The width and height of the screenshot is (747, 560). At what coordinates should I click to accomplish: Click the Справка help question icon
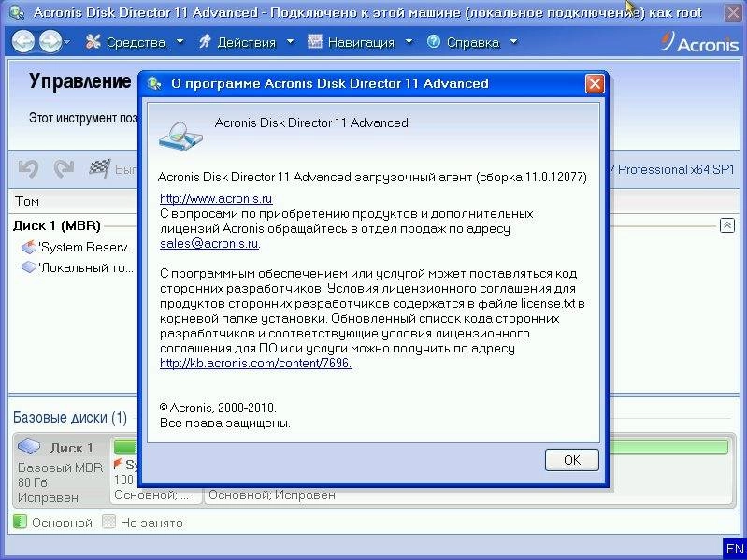pyautogui.click(x=433, y=42)
